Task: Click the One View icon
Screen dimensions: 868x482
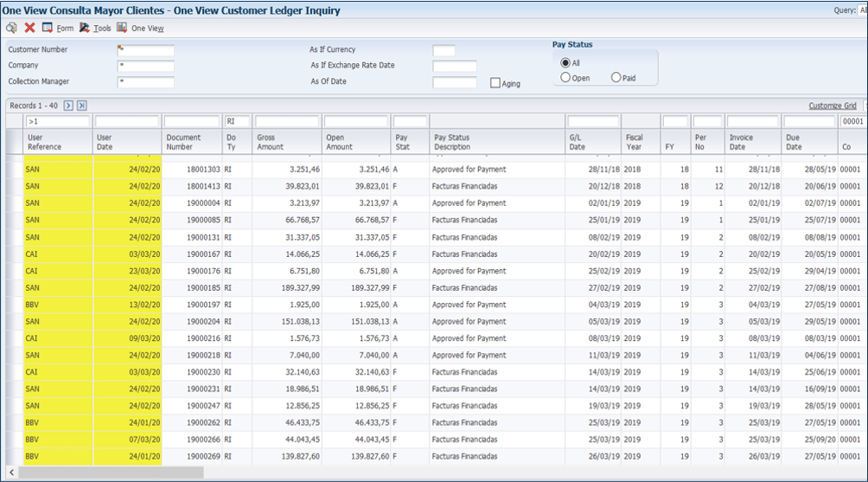Action: coord(122,28)
